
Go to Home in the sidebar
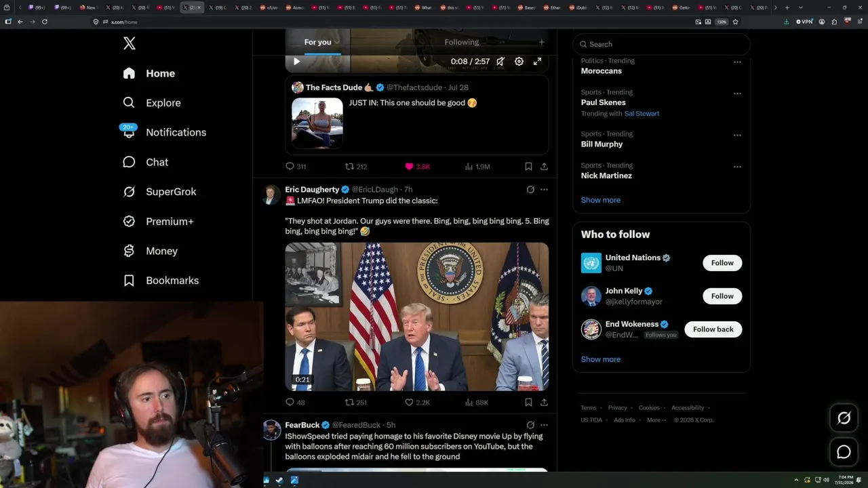pos(149,73)
